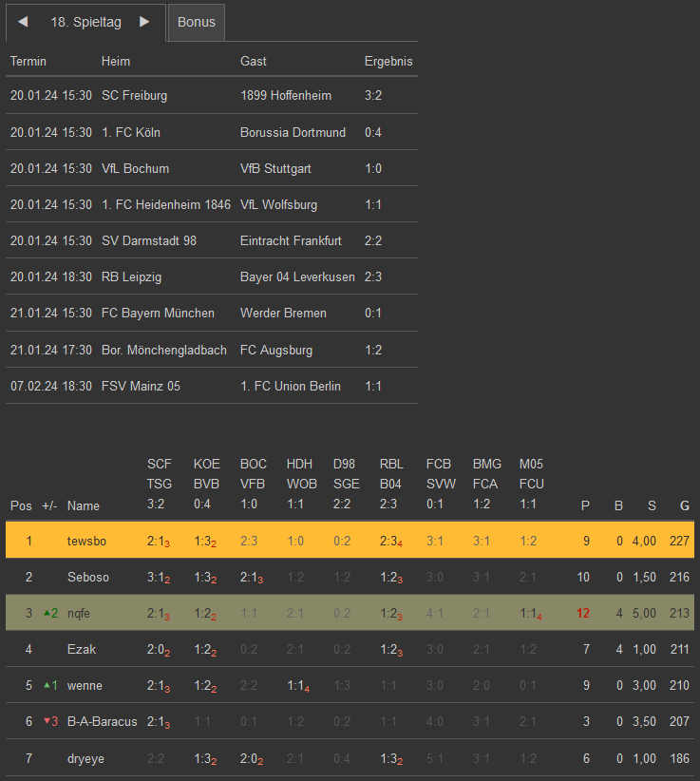The height and width of the screenshot is (781, 700).
Task: Click the Pos column header
Action: click(20, 505)
